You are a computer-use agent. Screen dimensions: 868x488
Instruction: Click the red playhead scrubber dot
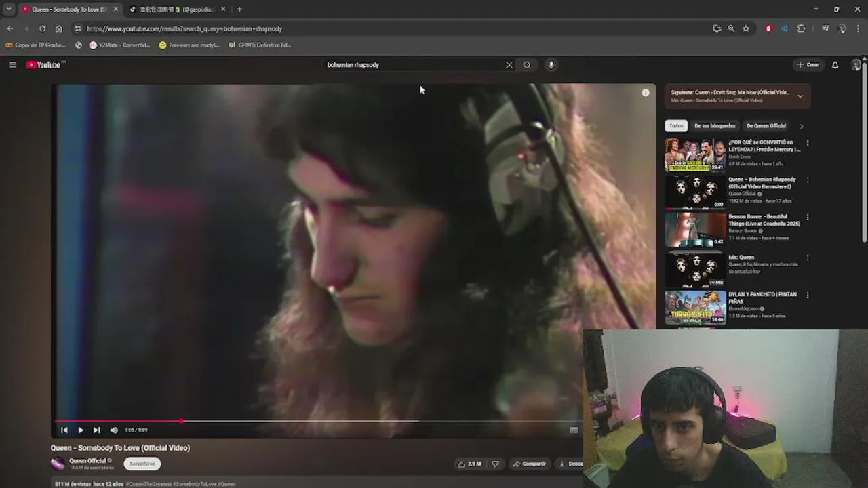[x=182, y=421]
